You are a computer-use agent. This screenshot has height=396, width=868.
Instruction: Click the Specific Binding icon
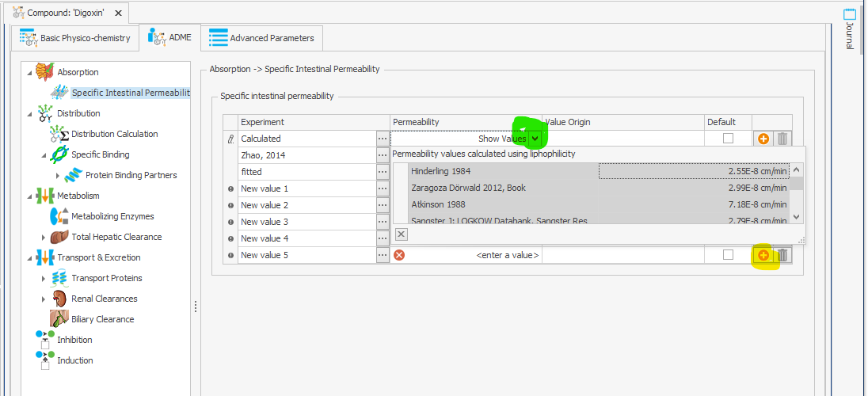coord(59,154)
